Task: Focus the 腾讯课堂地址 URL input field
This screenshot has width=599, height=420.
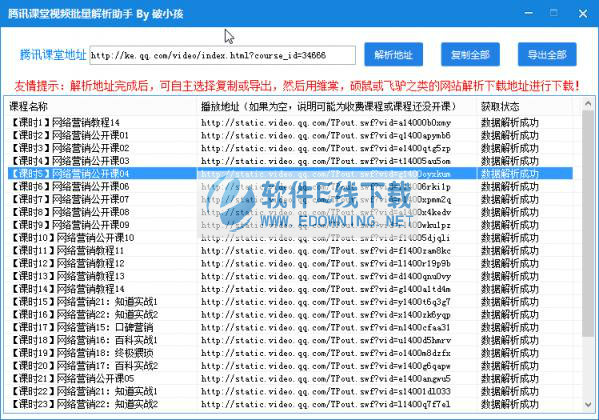Action: (x=222, y=55)
